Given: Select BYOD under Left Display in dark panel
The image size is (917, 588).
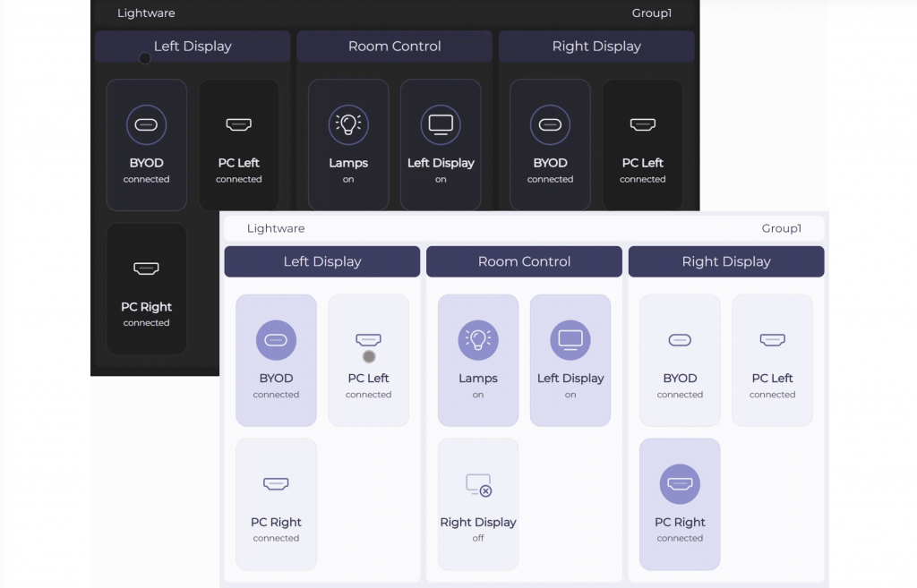Looking at the screenshot, I should [146, 145].
